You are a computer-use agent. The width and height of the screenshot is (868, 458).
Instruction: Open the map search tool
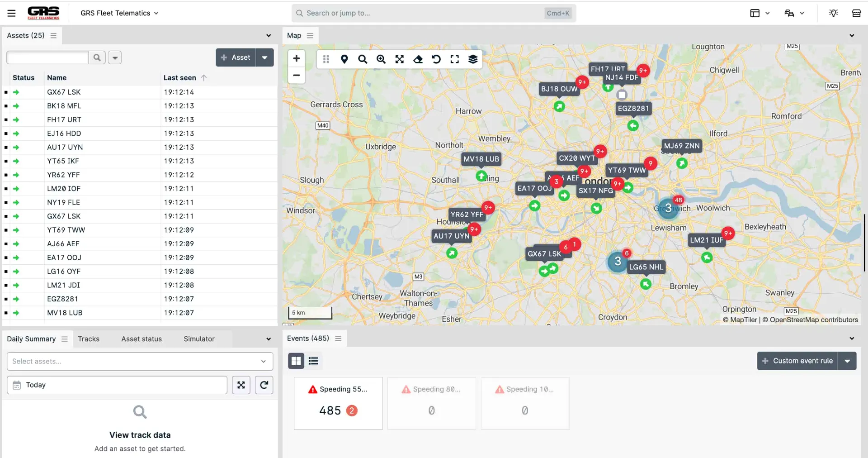[x=363, y=59]
